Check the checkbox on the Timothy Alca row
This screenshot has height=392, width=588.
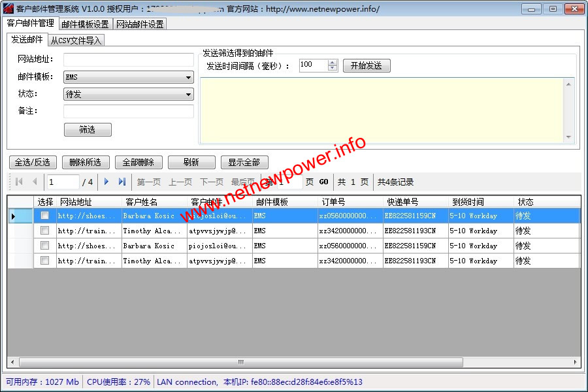click(x=44, y=231)
